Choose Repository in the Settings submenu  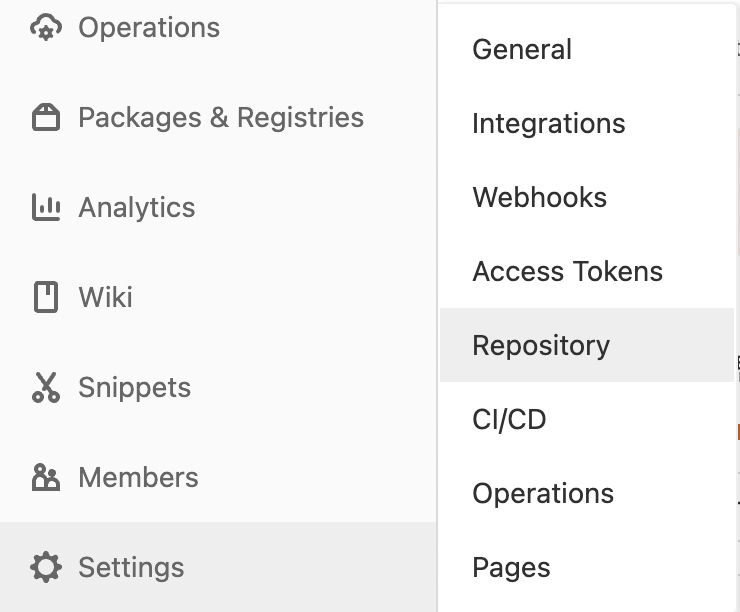[x=541, y=346]
